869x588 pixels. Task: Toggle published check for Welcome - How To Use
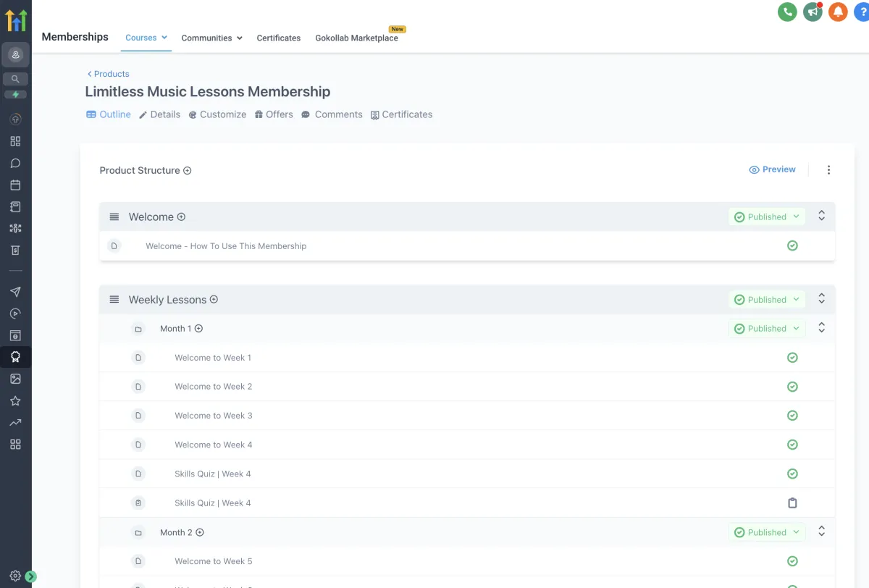[x=792, y=245]
